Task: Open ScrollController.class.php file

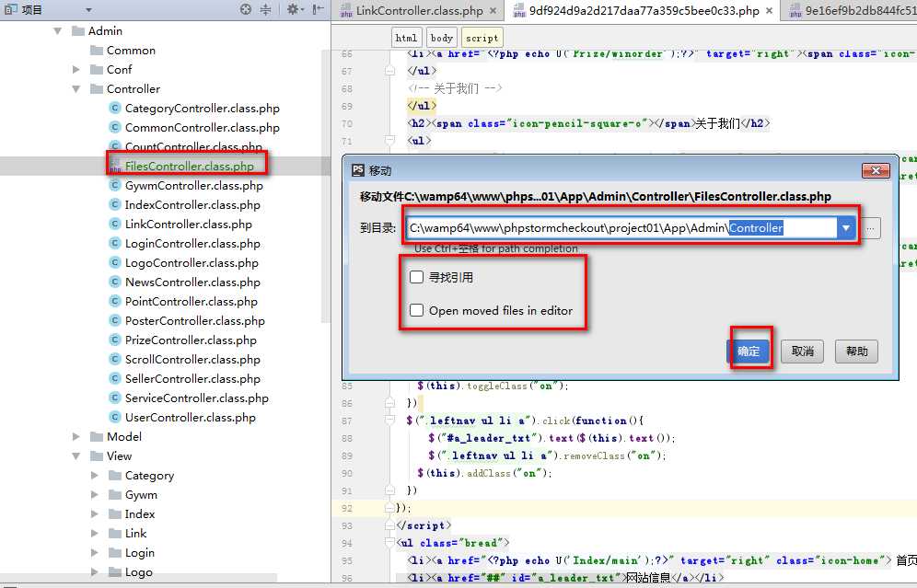Action: (x=185, y=359)
